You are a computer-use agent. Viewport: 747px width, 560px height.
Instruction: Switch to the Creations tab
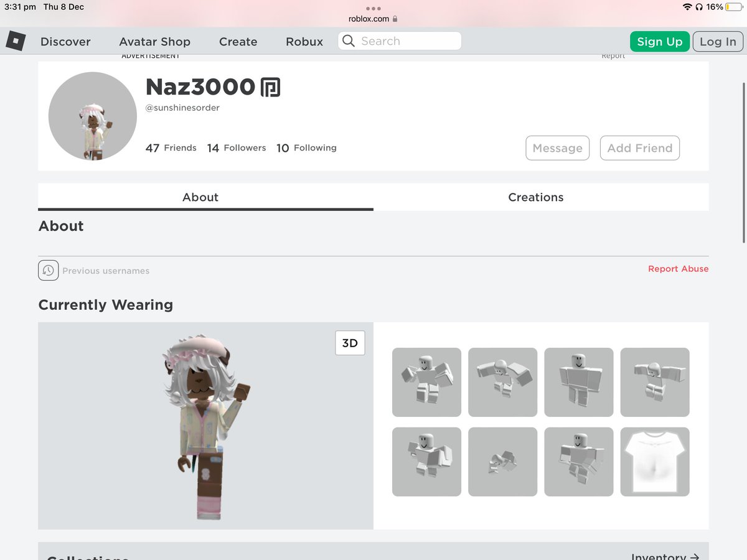point(541,197)
